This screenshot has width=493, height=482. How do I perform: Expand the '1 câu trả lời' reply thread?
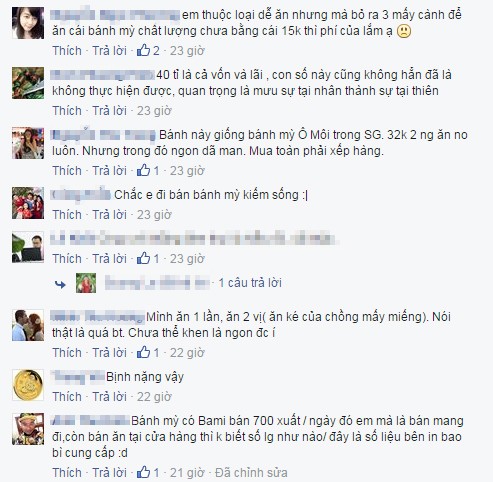point(250,283)
